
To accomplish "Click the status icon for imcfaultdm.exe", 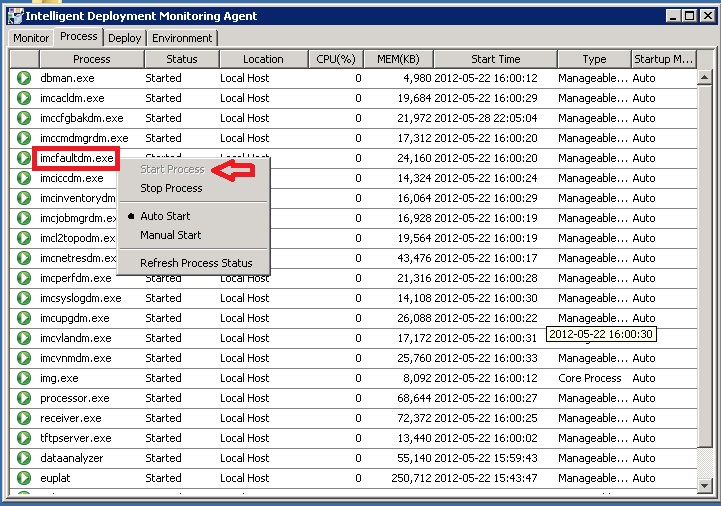I will click(x=23, y=158).
